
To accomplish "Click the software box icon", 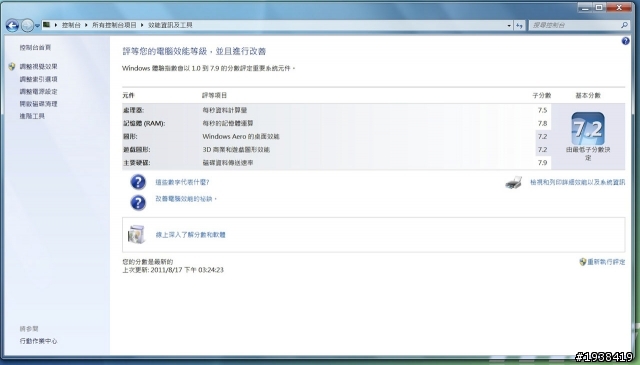I will click(136, 234).
